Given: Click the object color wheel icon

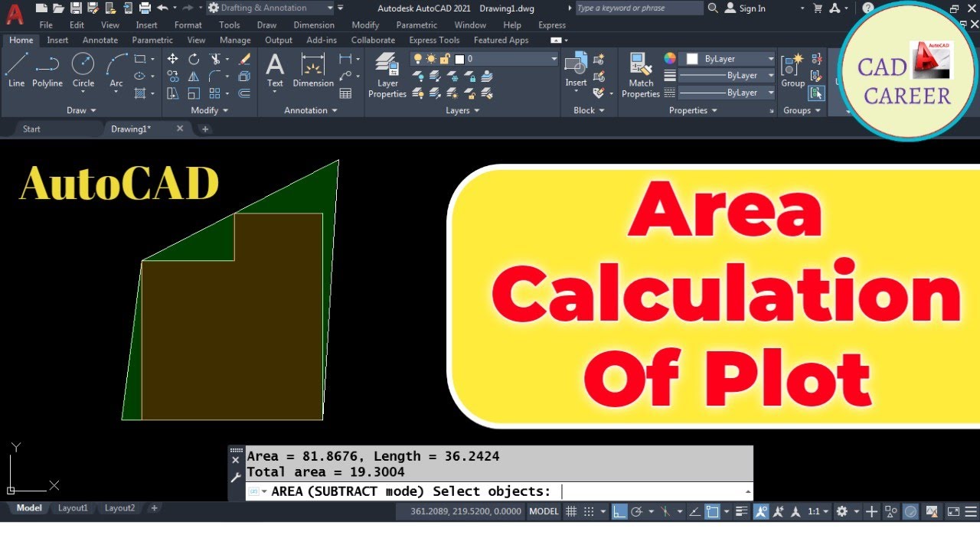Looking at the screenshot, I should point(670,59).
